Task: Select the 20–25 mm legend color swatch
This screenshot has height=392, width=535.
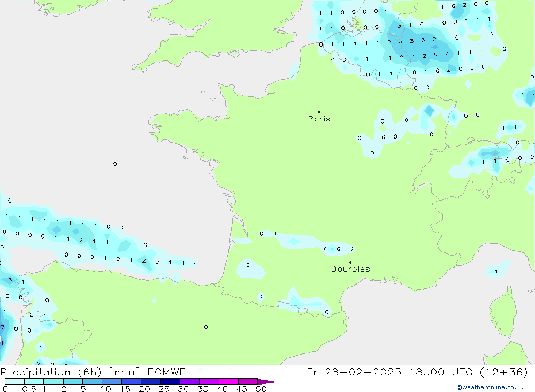Action: 150,381
